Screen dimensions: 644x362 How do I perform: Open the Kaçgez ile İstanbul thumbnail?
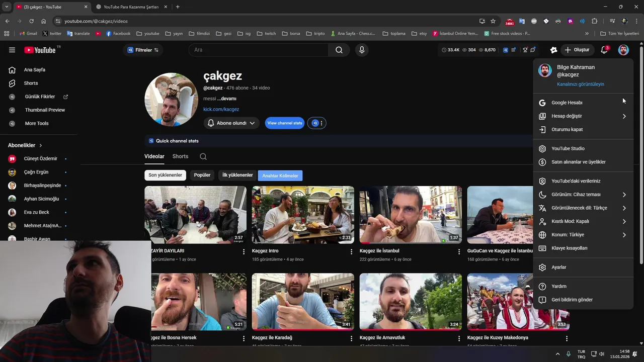(411, 215)
